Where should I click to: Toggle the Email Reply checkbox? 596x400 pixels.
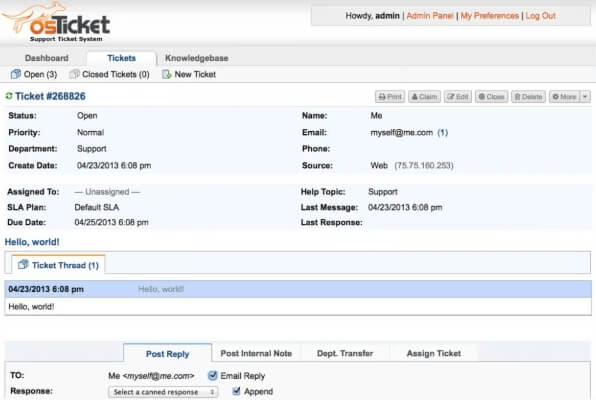click(x=213, y=376)
